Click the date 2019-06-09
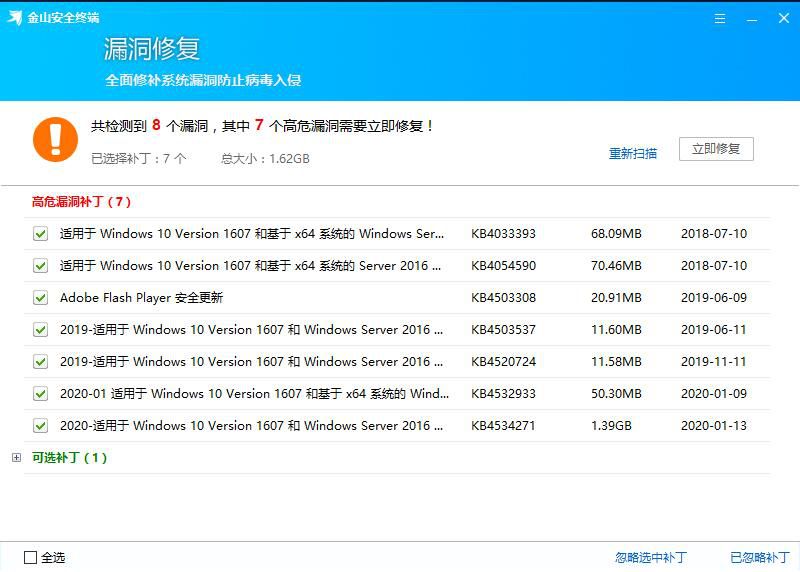 click(714, 297)
